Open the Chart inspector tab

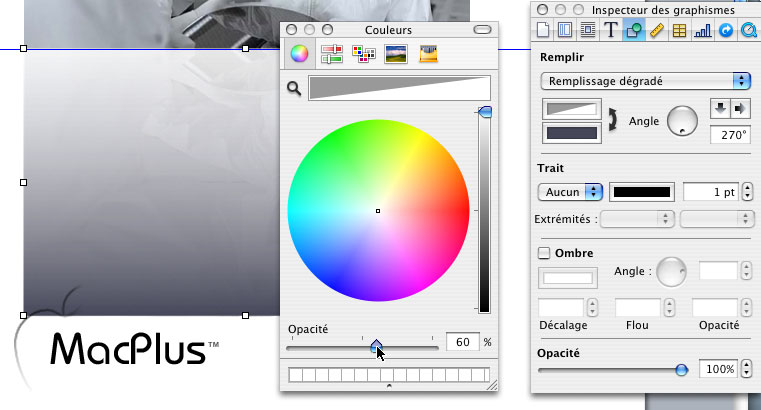702,31
